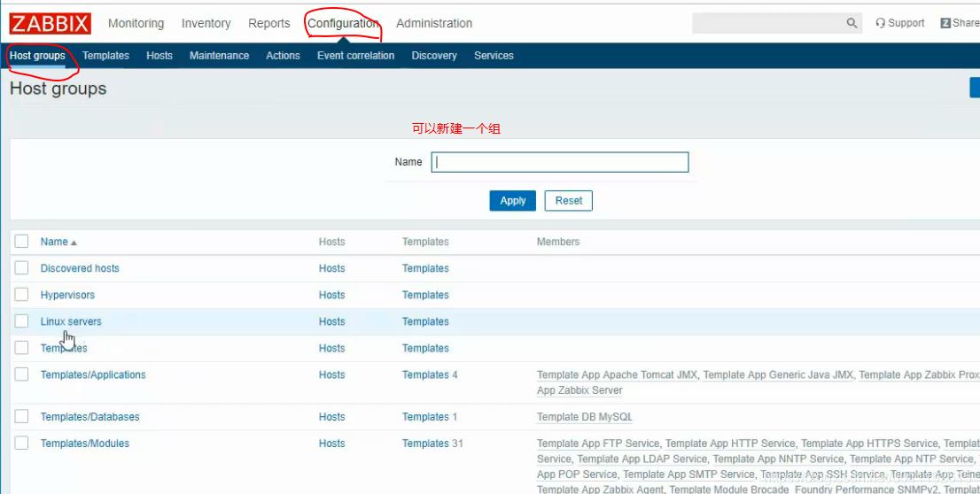Screen dimensions: 980x494
Task: Open Template App SMTP Service member
Action: [688, 474]
